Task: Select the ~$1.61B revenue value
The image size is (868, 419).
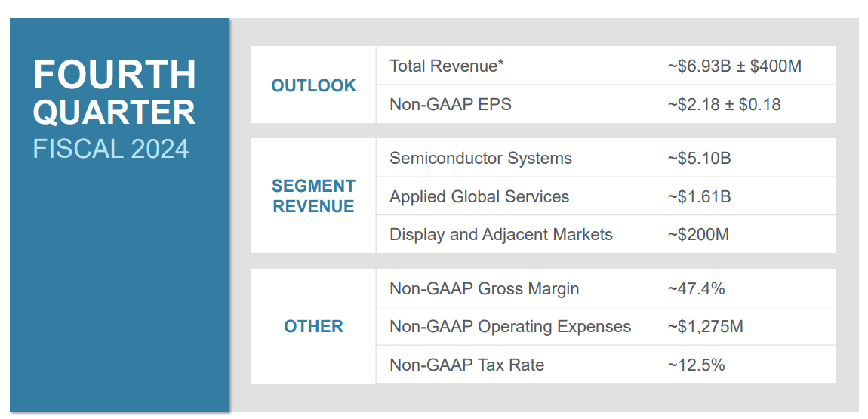Action: tap(699, 197)
